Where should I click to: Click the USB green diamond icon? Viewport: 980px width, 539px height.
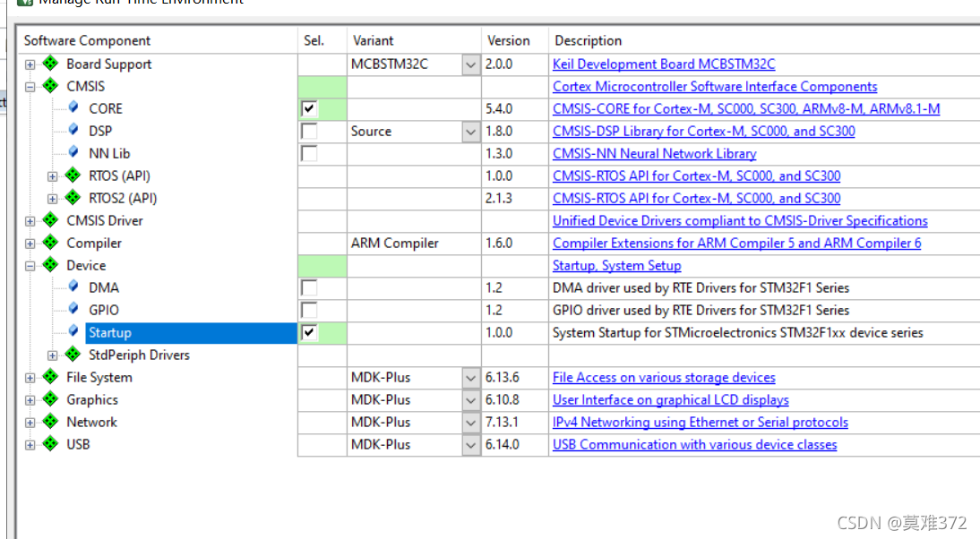(x=51, y=444)
